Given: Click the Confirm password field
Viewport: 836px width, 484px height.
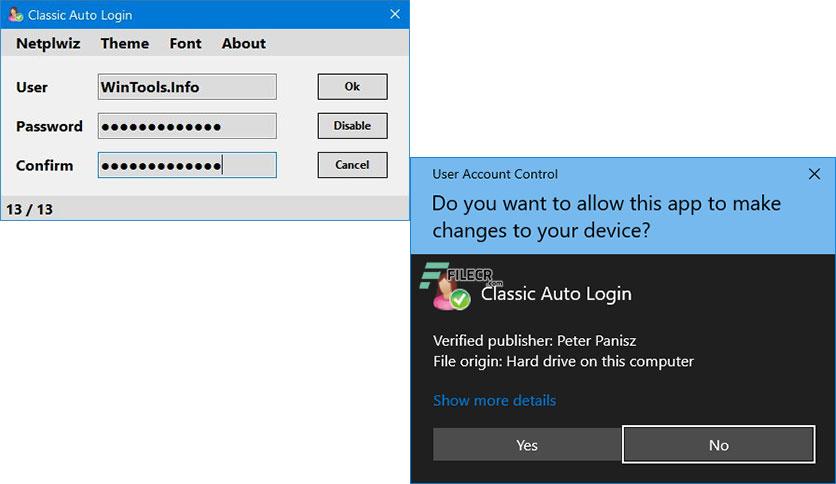Looking at the screenshot, I should tap(187, 165).
